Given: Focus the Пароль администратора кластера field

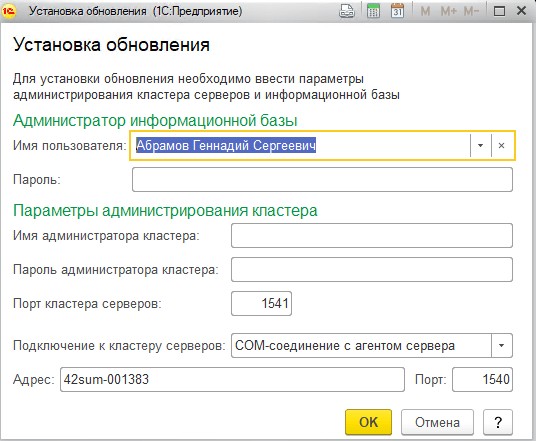Looking at the screenshot, I should 372,269.
